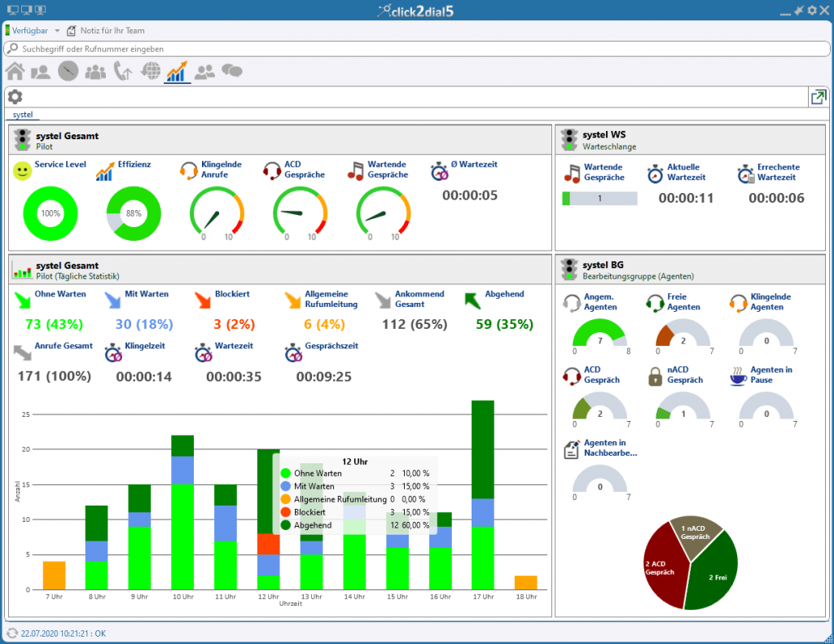This screenshot has height=644, width=834.
Task: Click the Service Level donut chart
Action: [x=50, y=213]
